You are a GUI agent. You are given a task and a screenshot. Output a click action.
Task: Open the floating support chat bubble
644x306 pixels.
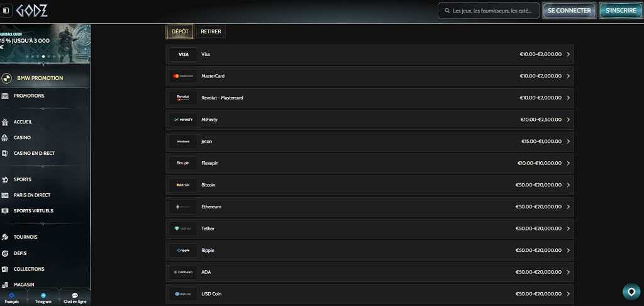[631, 292]
